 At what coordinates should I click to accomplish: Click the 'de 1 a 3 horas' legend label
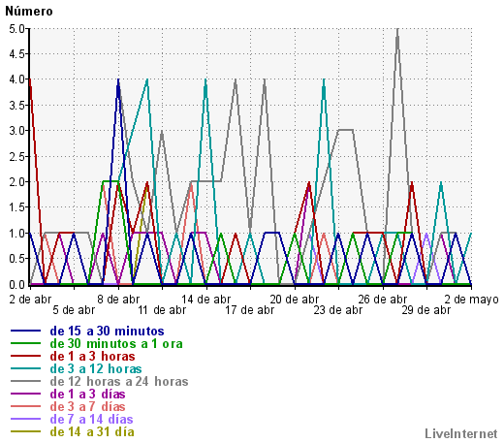(x=92, y=357)
